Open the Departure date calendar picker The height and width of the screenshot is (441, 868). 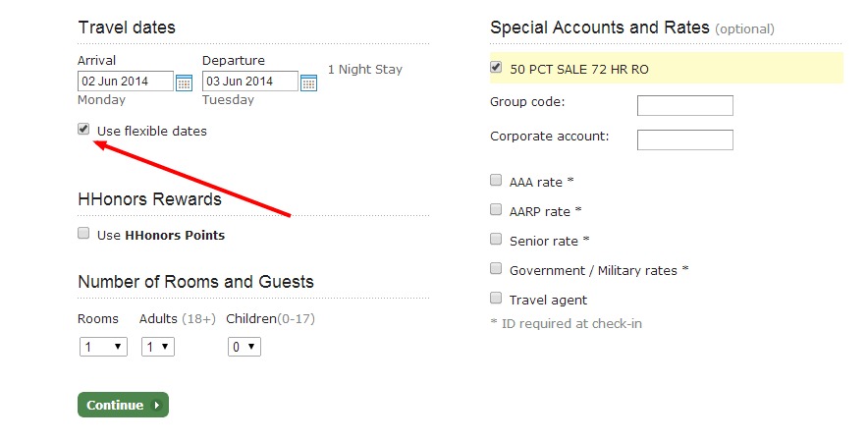click(308, 83)
